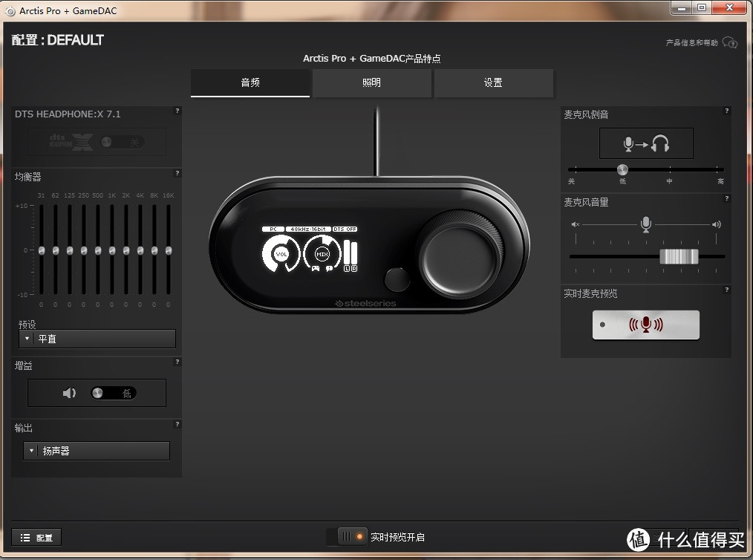Minimize the Arctis Pro window
This screenshot has width=753, height=560.
(682, 8)
